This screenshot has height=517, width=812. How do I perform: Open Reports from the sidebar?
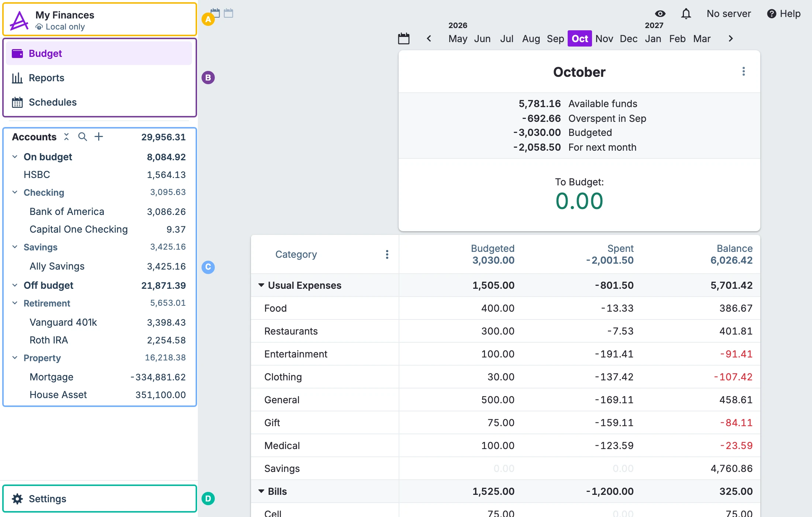click(99, 78)
